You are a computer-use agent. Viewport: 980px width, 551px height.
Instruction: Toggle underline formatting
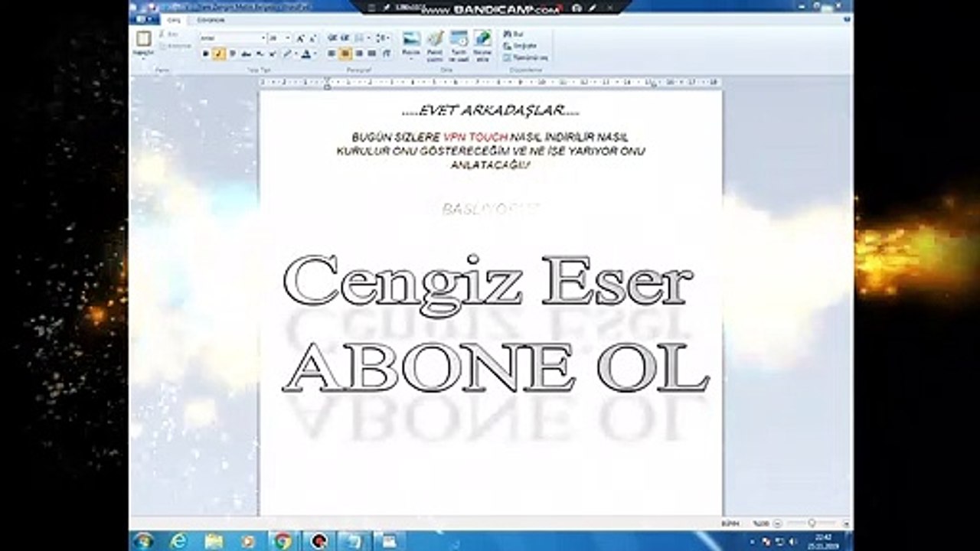click(x=232, y=54)
